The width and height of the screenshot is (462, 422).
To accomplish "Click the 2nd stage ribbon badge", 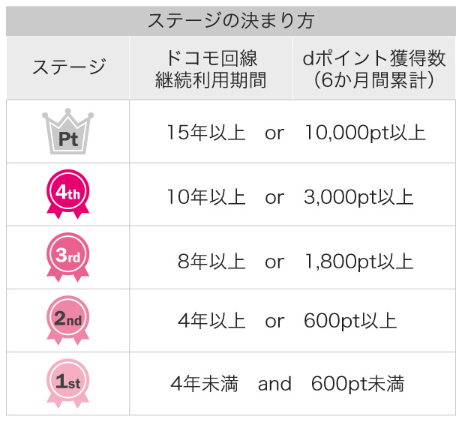I will [x=68, y=320].
